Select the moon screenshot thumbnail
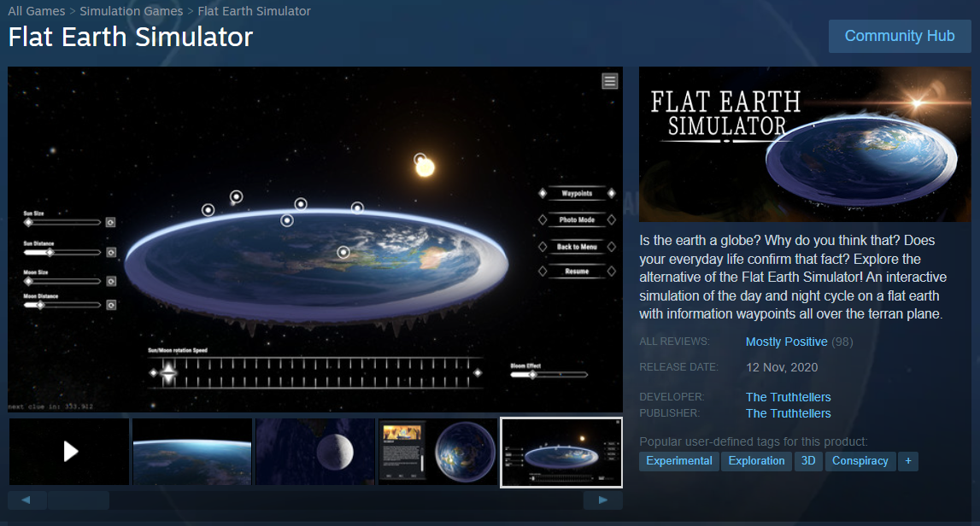 [x=315, y=452]
